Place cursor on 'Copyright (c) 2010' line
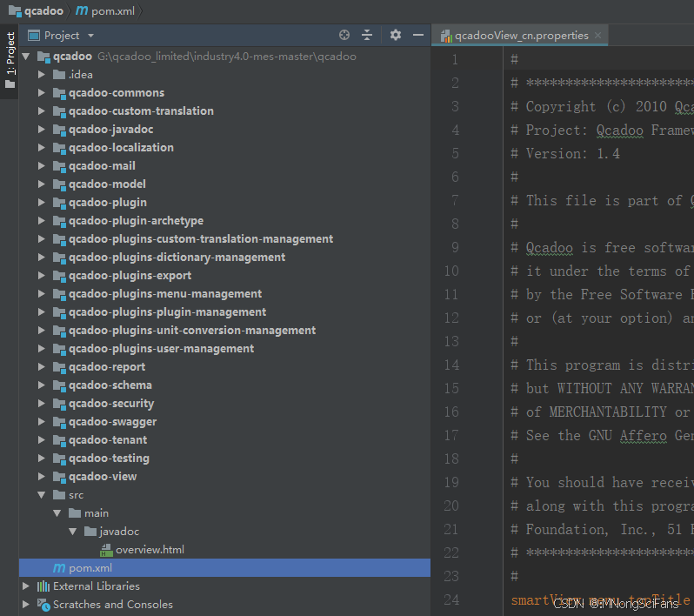The width and height of the screenshot is (694, 616). pyautogui.click(x=602, y=107)
